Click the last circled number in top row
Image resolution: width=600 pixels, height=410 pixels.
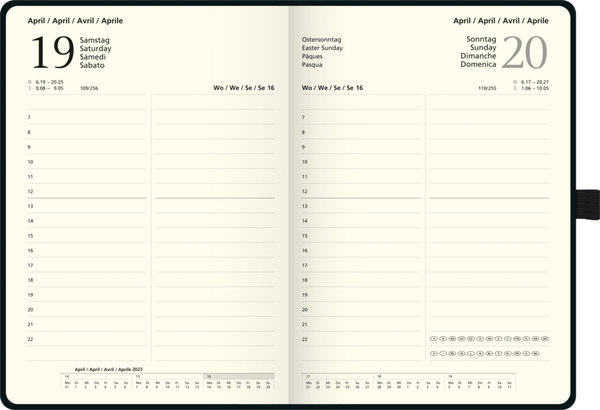tap(543, 339)
